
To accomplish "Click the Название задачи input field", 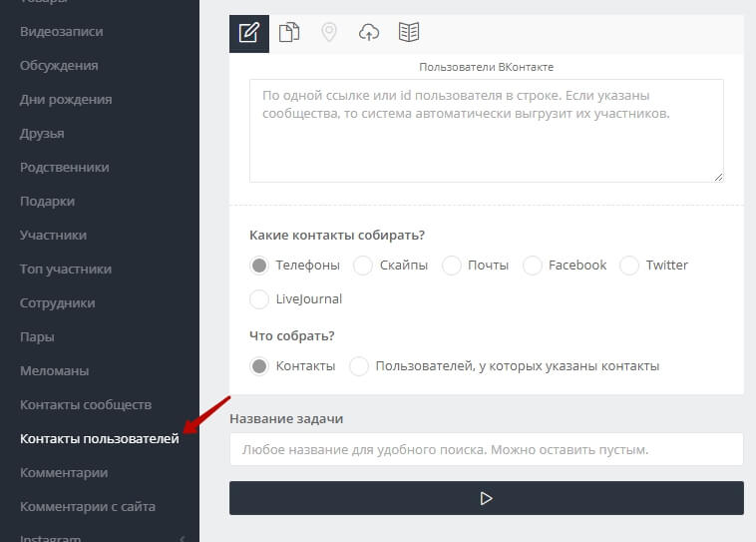I will click(486, 450).
